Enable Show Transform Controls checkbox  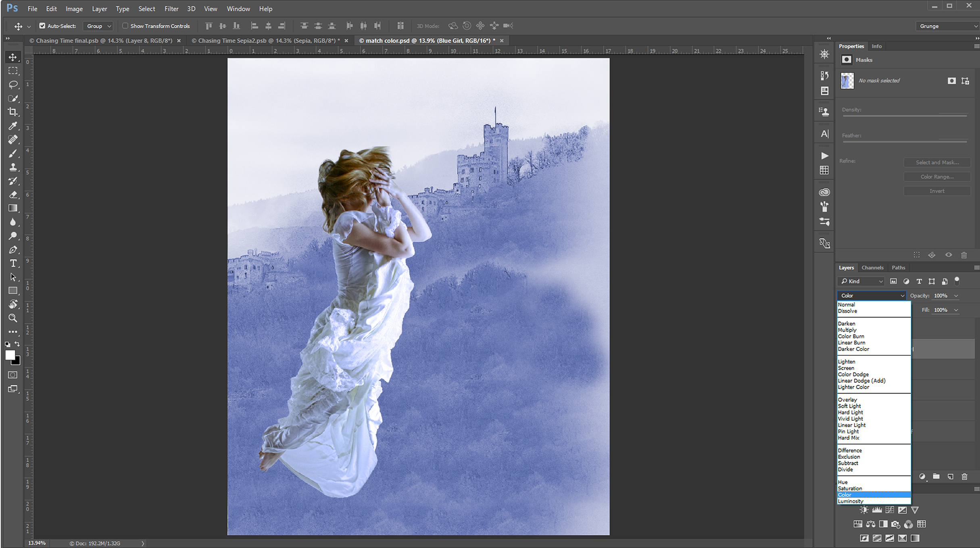(x=125, y=26)
